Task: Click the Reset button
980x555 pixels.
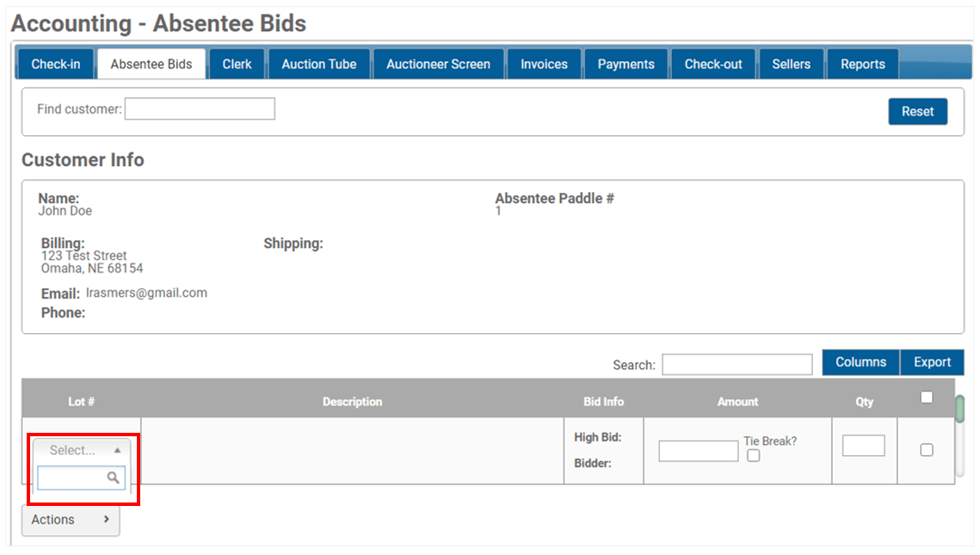Action: point(917,111)
